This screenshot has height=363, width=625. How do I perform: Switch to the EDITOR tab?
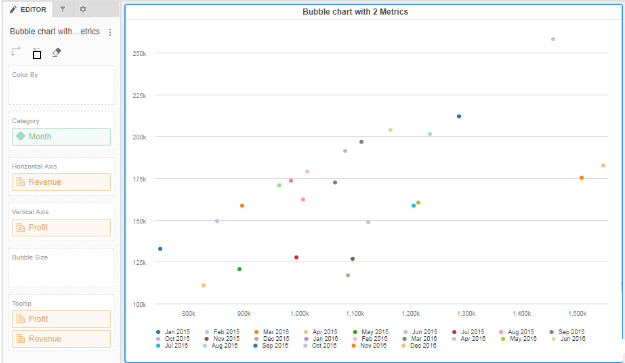[x=28, y=9]
